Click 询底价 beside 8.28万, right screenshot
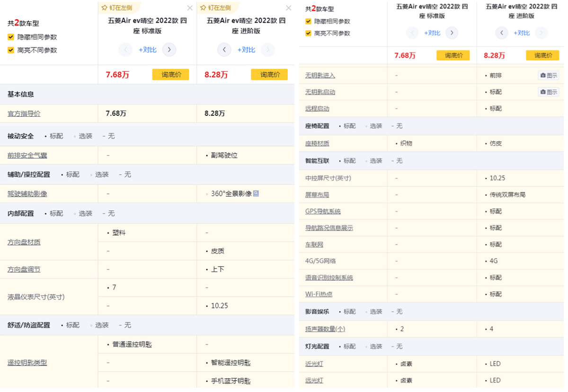The width and height of the screenshot is (568, 392). (x=542, y=55)
